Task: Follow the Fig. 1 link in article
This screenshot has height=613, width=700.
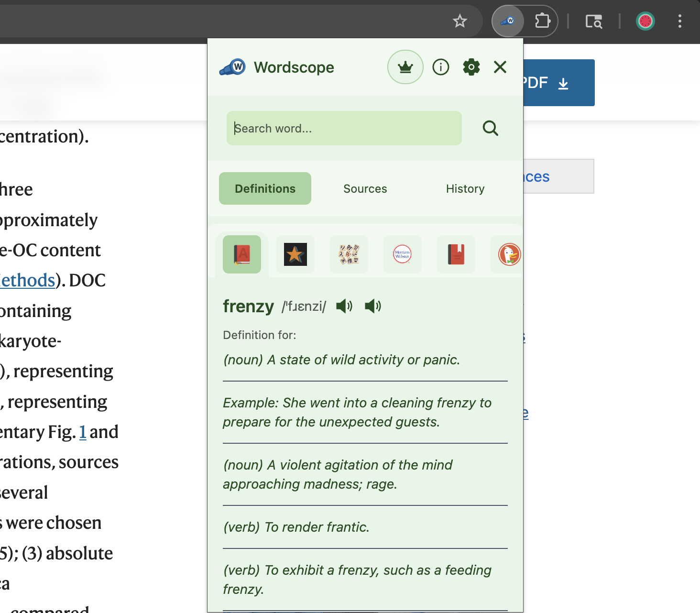Action: (x=83, y=432)
